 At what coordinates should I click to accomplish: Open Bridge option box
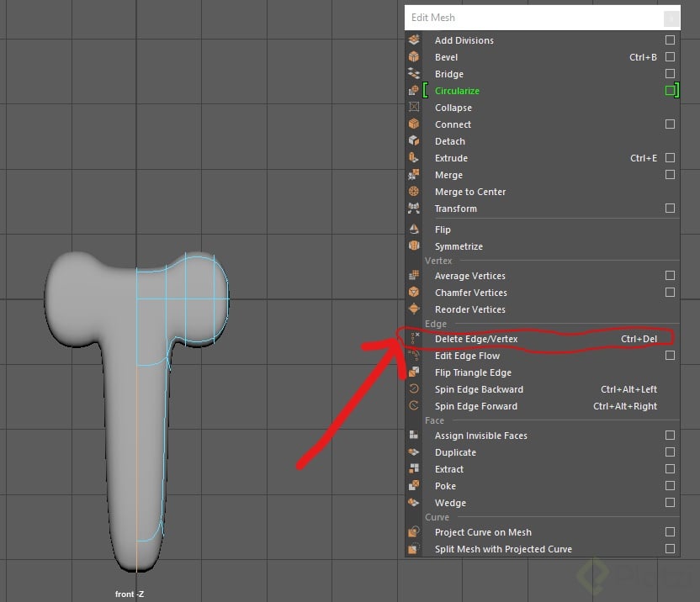tap(670, 73)
